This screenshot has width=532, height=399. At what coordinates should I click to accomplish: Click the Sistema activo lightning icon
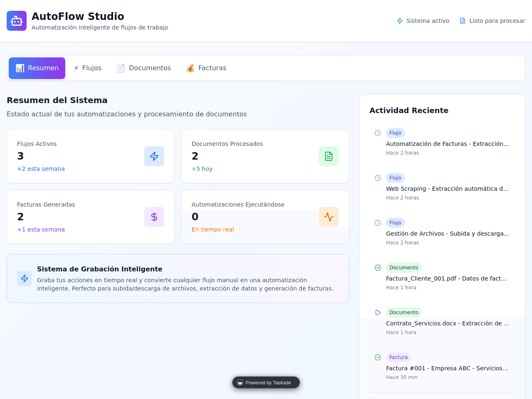pyautogui.click(x=400, y=21)
